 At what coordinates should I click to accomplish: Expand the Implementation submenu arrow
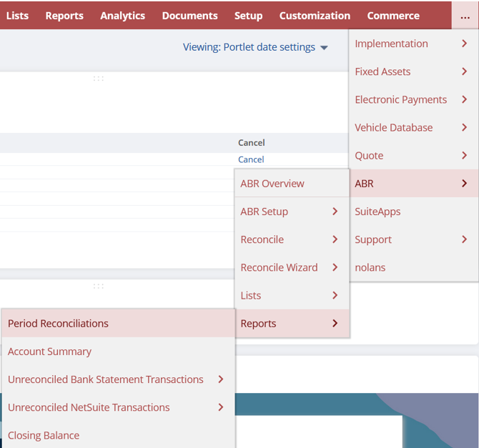(464, 44)
